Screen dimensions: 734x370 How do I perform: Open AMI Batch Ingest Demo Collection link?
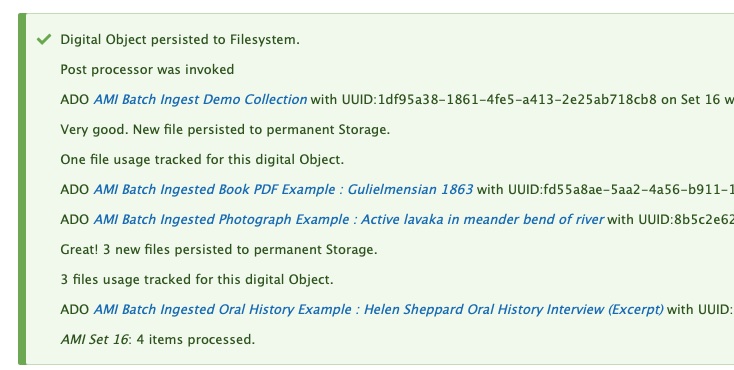pyautogui.click(x=200, y=99)
